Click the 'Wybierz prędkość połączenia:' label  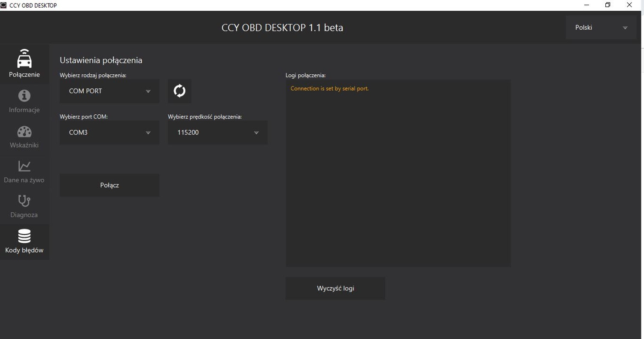[x=205, y=116]
